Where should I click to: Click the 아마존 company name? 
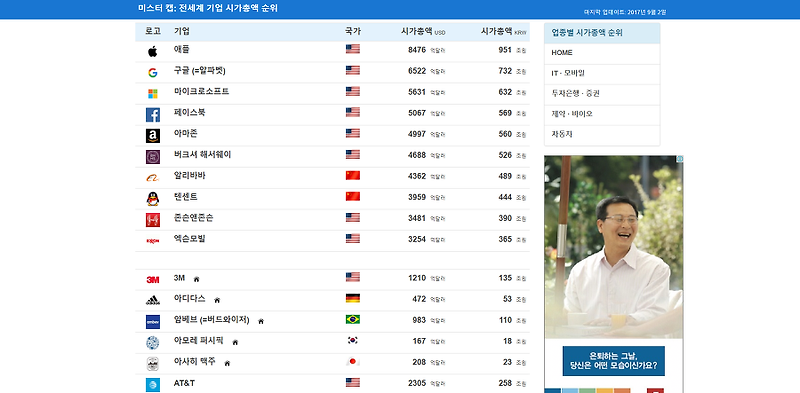(x=186, y=133)
